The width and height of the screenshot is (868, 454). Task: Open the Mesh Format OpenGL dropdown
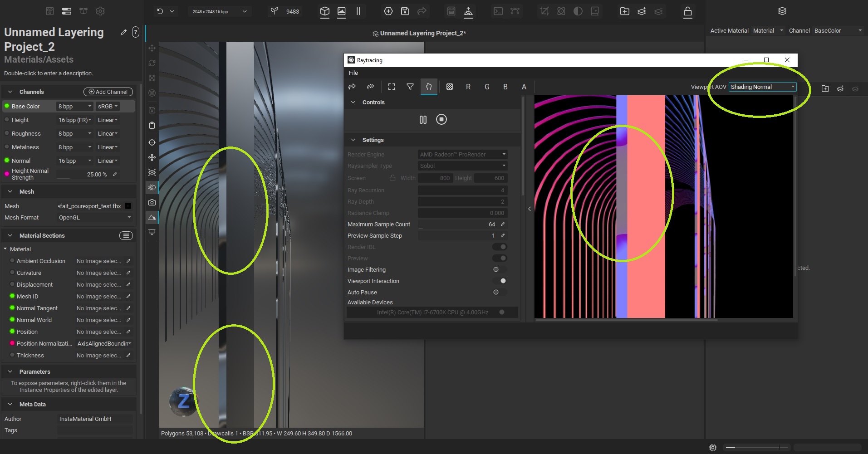[x=94, y=218]
